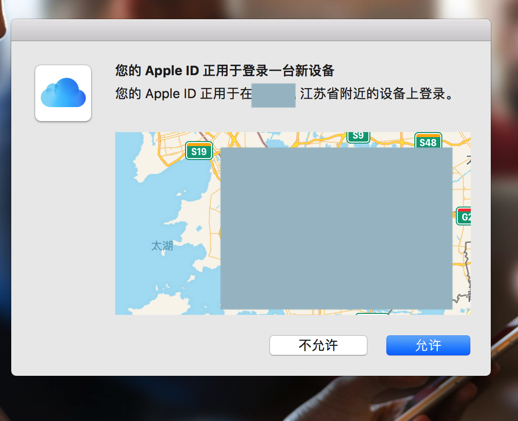Click the 江苏省 location message text
This screenshot has height=421, width=518.
(x=284, y=94)
